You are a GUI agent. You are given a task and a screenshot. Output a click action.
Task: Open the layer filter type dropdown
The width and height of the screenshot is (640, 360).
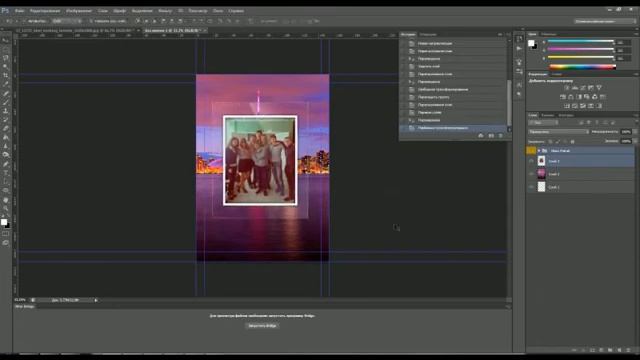pyautogui.click(x=543, y=122)
